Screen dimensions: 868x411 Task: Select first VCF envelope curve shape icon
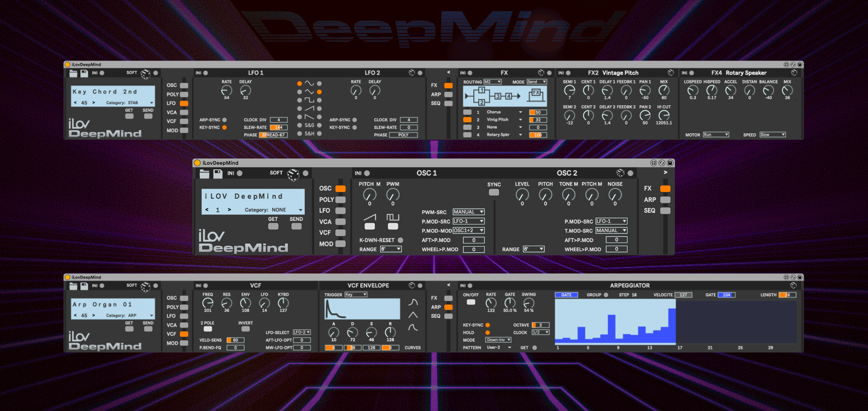click(413, 302)
